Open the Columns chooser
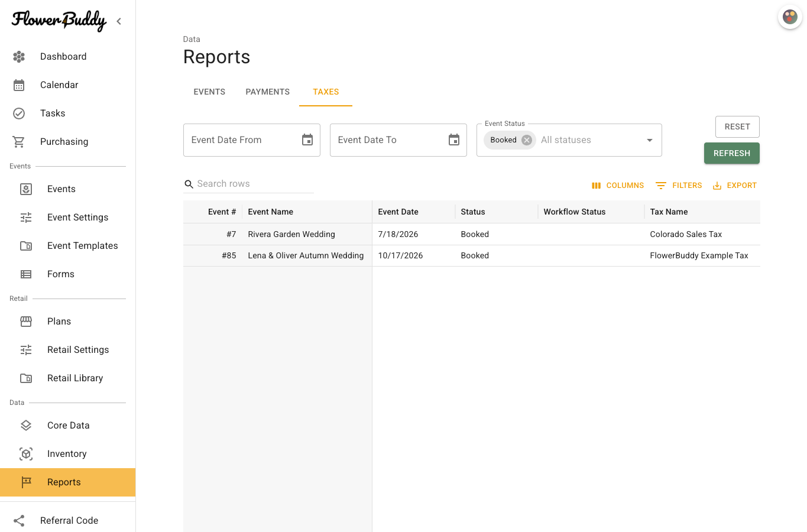The width and height of the screenshot is (807, 532). click(618, 186)
